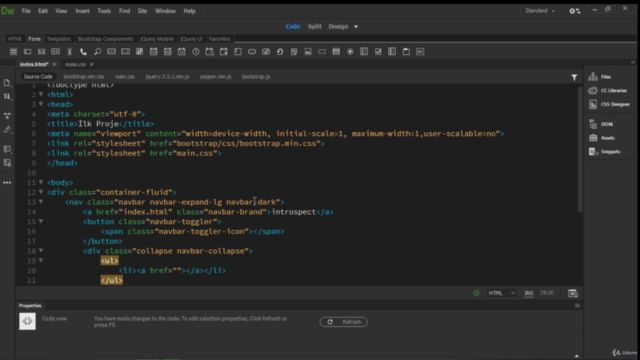Collapse the container-fluid div on line 12
640x360 pixels.
click(41, 192)
